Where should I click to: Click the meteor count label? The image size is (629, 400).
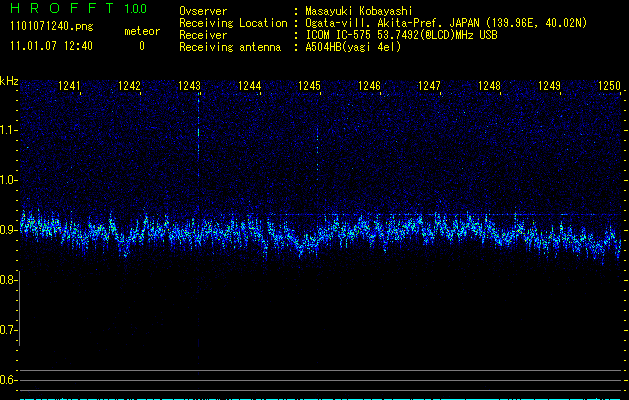(141, 31)
